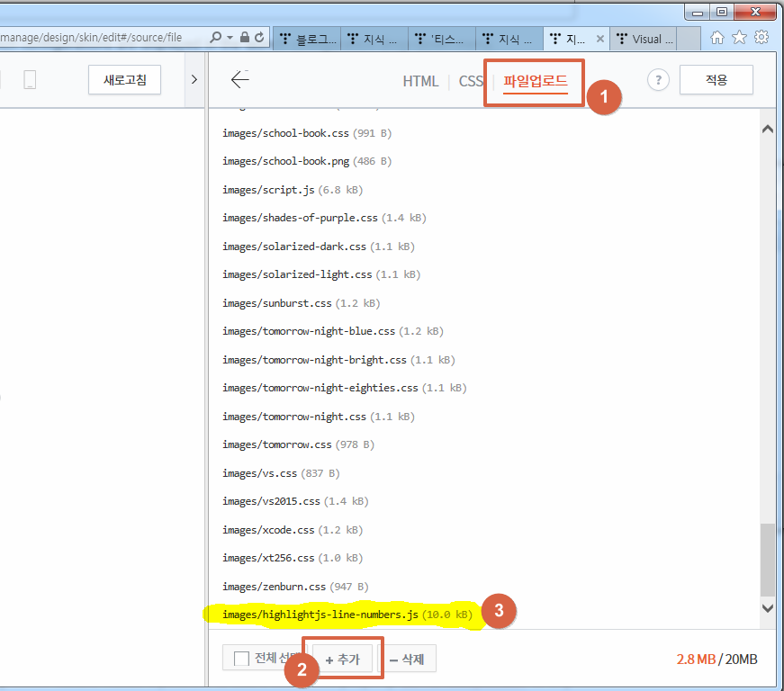Select images/tomorrow-night-bright.css file
The width and height of the screenshot is (784, 691).
coord(338,360)
